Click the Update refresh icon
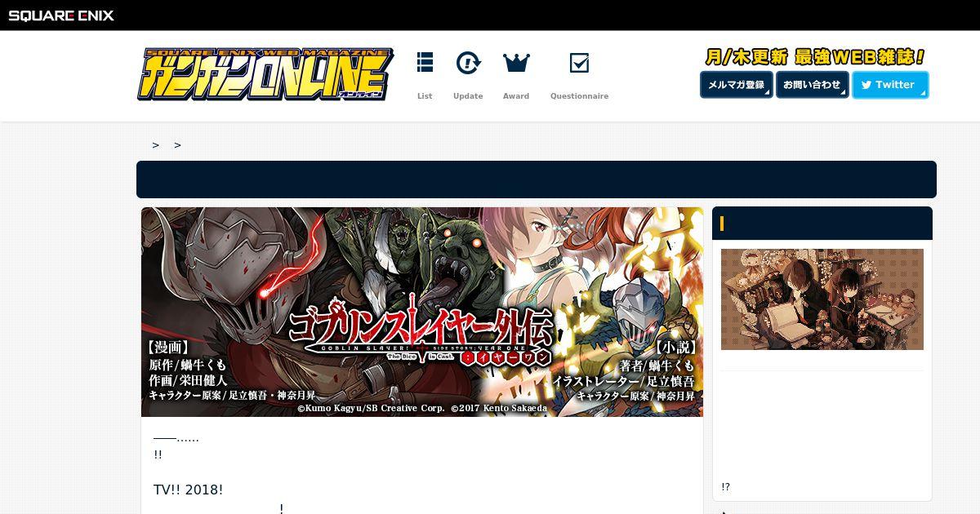This screenshot has height=514, width=980. pos(468,63)
